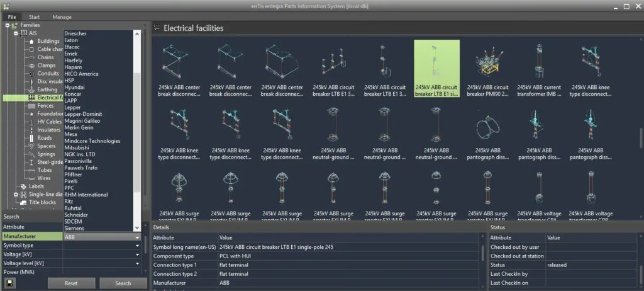Expand the Single-line diagram node
Viewport: 644px width, 291px height.
16,195
